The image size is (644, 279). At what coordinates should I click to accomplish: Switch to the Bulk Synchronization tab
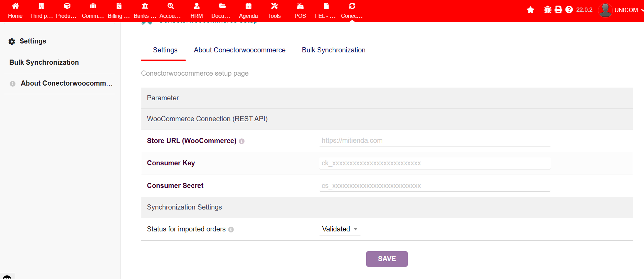click(333, 50)
